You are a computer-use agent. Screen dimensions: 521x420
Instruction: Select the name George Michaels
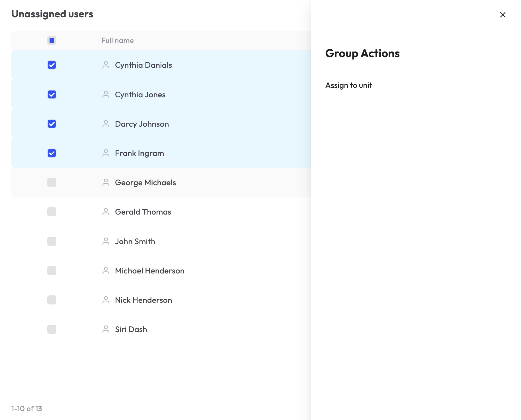pos(145,182)
